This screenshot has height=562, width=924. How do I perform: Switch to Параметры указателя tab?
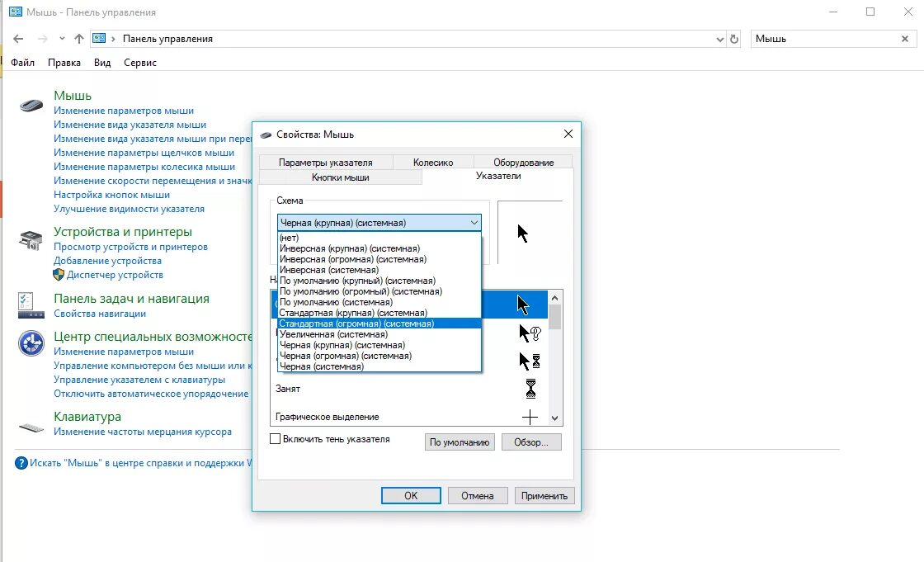(x=325, y=163)
